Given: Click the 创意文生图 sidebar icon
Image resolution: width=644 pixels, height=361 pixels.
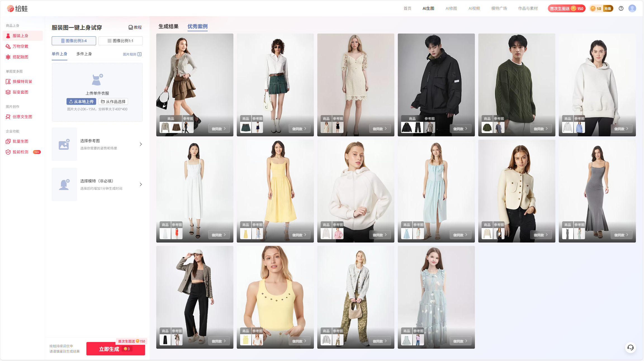Looking at the screenshot, I should tap(8, 117).
